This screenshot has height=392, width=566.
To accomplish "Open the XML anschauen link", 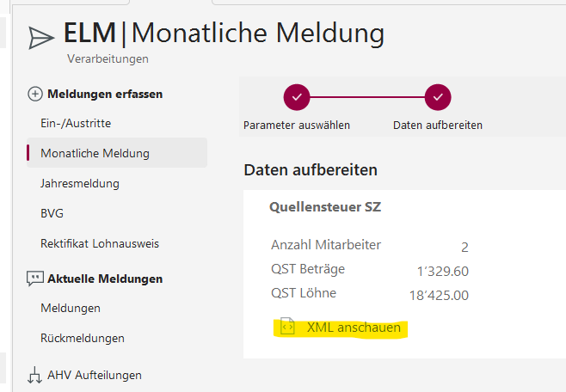I will pos(354,328).
